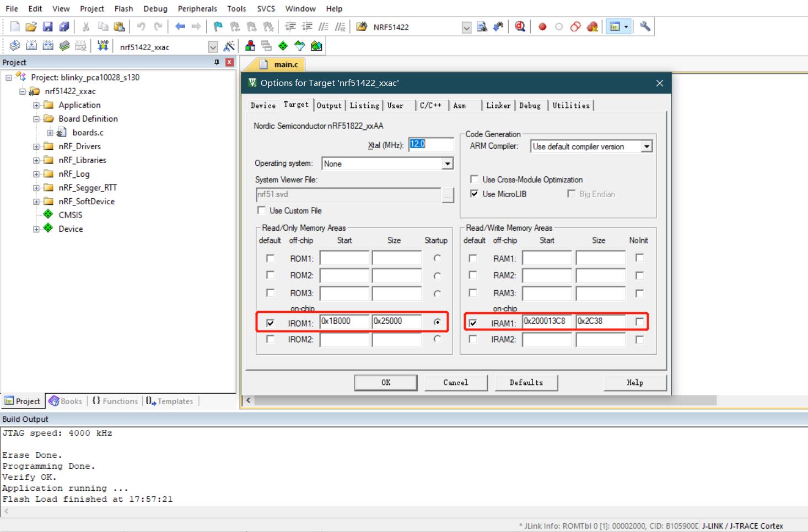Open the Pack Installer icon
Screen dimensions: 808x532
tap(316, 46)
